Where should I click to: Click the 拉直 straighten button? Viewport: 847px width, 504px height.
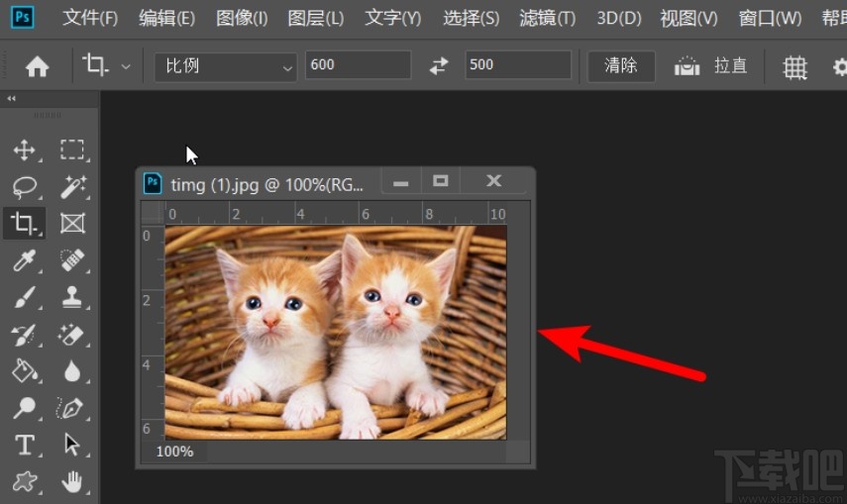[712, 66]
